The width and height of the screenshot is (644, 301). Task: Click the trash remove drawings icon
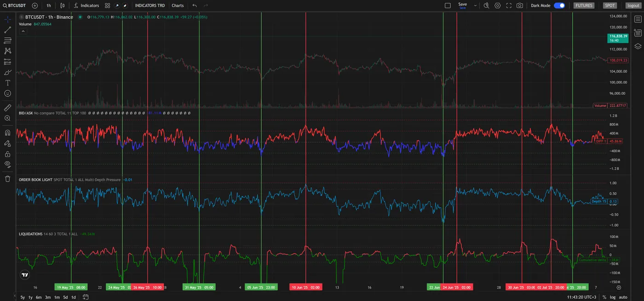tap(7, 179)
